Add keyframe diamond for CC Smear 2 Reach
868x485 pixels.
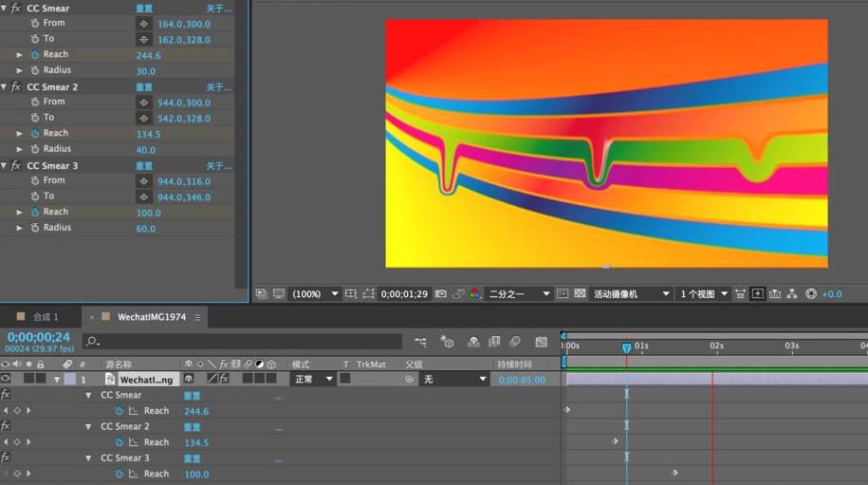(x=17, y=442)
